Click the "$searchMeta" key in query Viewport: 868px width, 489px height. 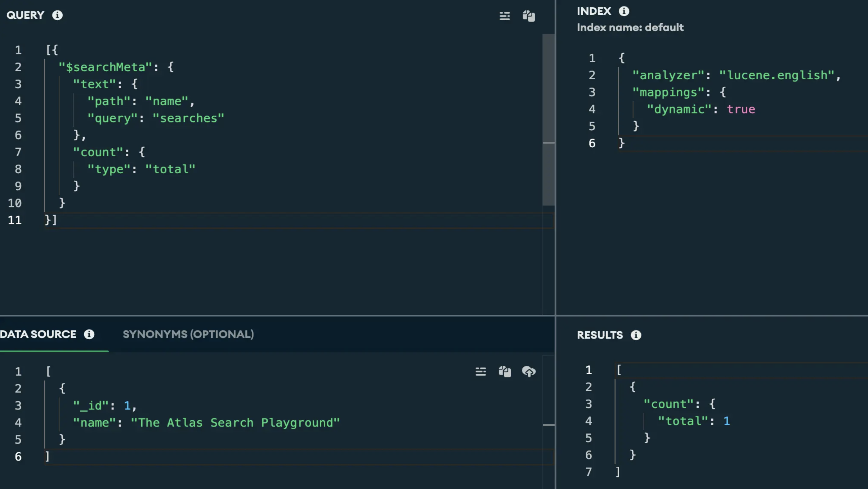105,67
